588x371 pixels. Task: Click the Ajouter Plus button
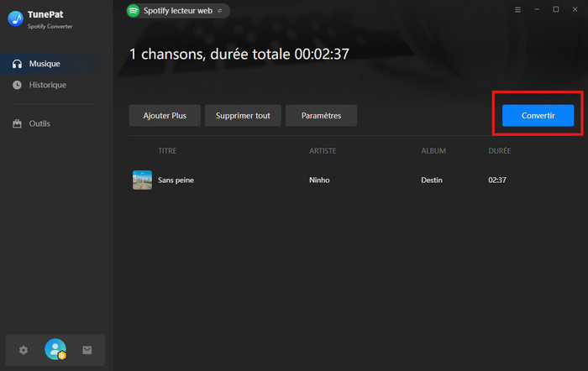pos(165,116)
